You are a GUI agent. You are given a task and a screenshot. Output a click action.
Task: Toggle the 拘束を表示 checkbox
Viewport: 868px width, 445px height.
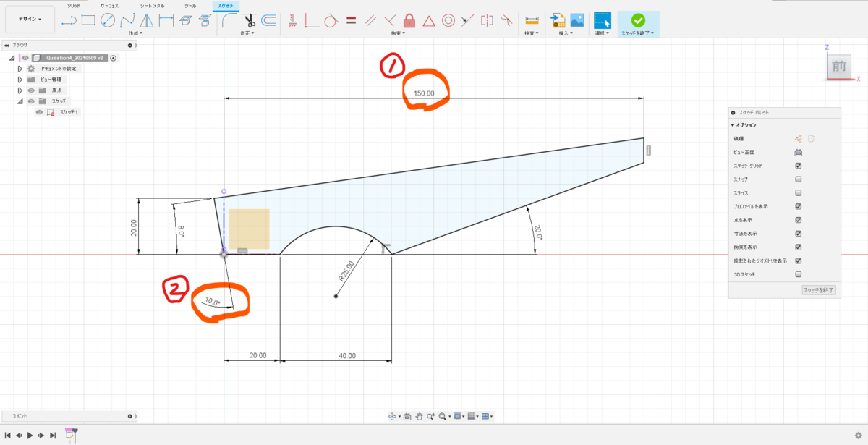coord(799,247)
